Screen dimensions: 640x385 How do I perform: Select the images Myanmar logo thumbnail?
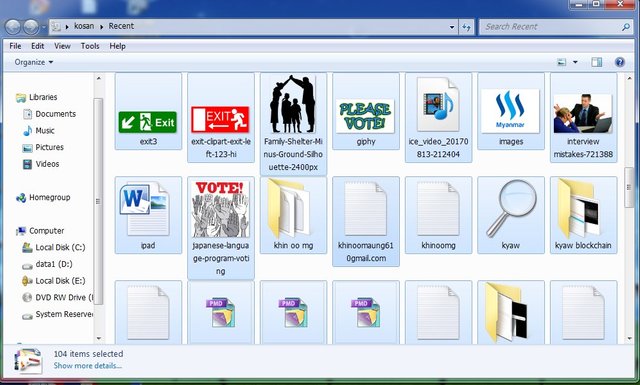click(510, 111)
